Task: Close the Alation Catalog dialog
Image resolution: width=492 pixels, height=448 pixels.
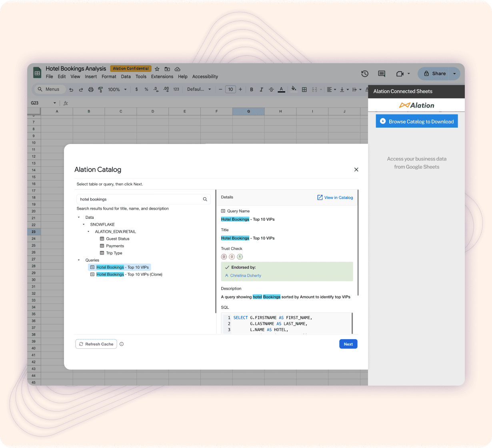Action: 356,170
